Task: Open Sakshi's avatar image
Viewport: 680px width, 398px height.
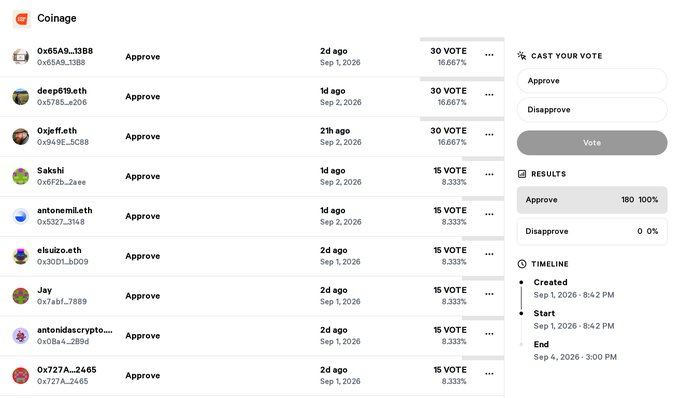Action: coord(20,176)
